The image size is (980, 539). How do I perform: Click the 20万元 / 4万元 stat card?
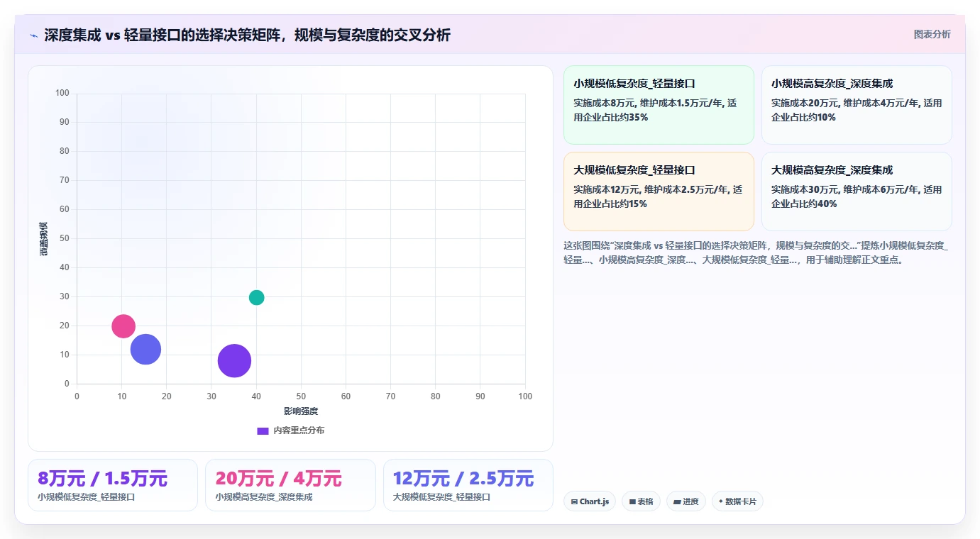[290, 485]
